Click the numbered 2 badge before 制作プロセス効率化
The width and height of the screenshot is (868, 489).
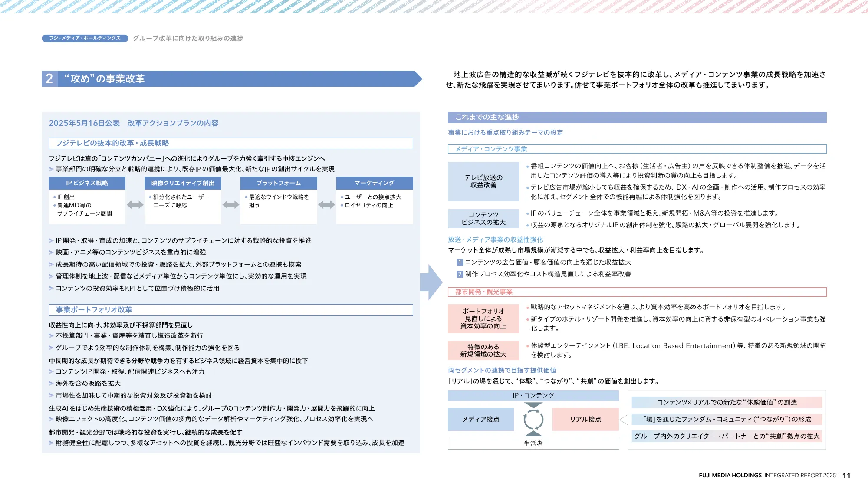pos(460,274)
